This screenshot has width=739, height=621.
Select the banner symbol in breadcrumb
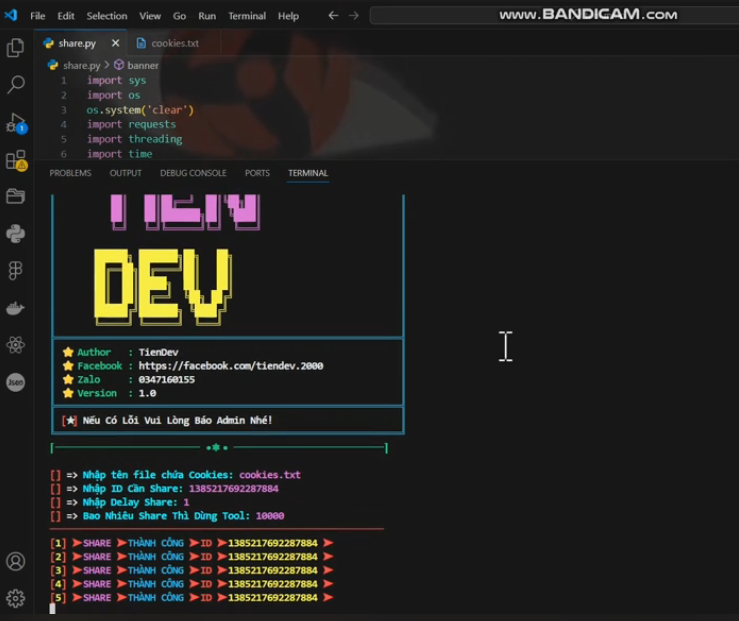tap(142, 65)
